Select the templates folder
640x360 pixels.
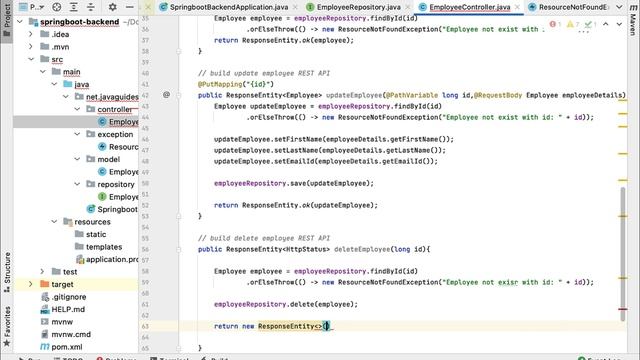point(104,247)
